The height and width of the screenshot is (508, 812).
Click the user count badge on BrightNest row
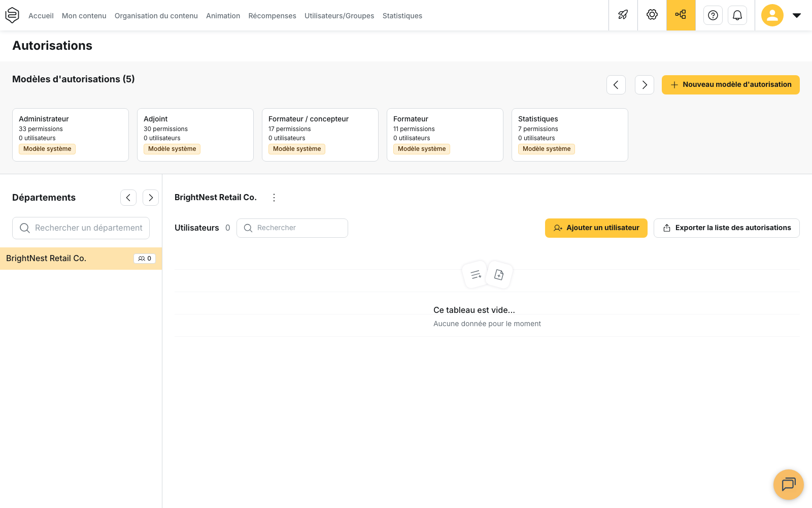[x=145, y=259]
